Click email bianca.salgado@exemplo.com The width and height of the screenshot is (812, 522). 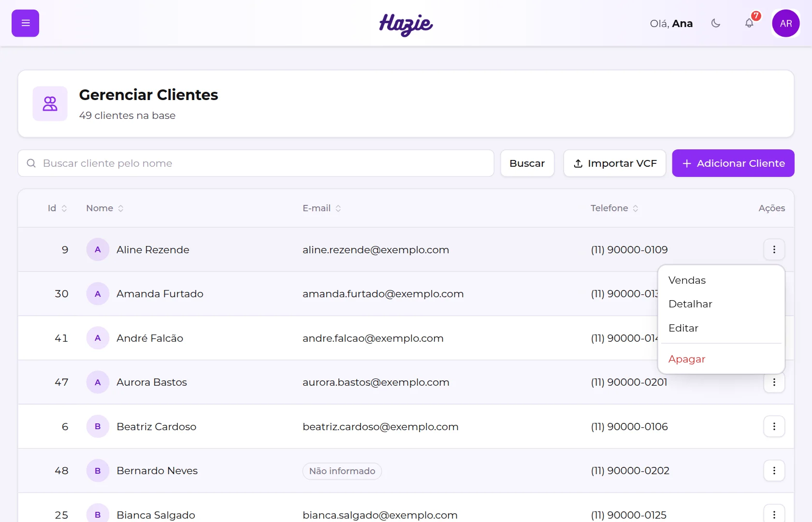[x=380, y=515]
